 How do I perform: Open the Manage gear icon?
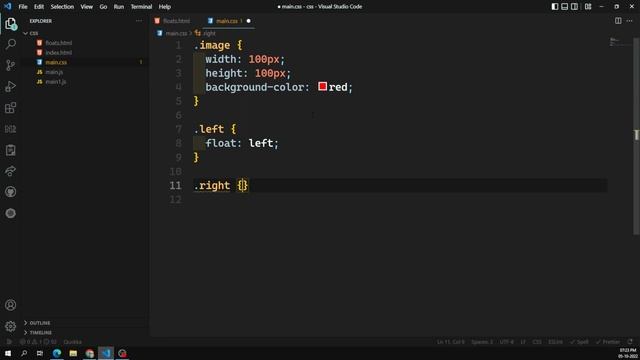click(x=11, y=326)
